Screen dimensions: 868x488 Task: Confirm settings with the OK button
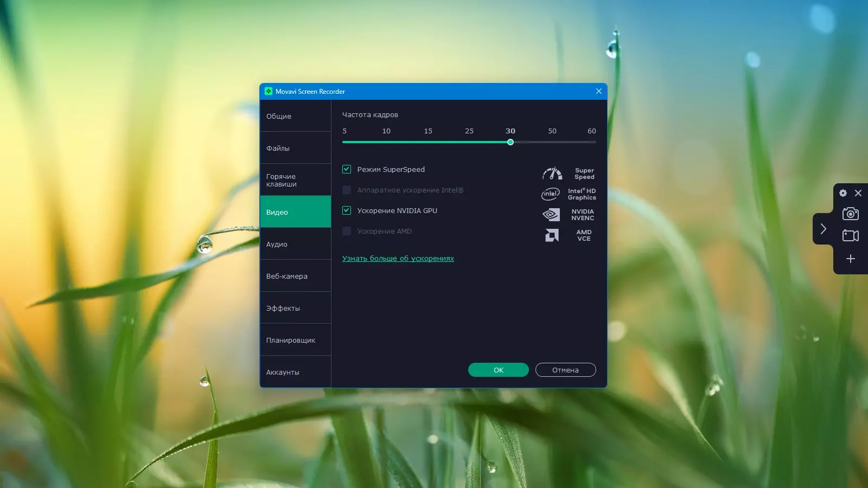(499, 370)
